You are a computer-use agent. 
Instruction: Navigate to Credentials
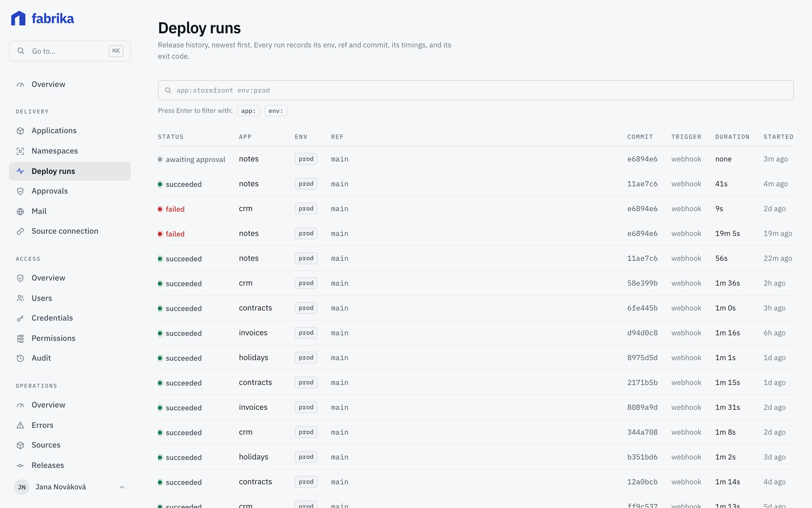pos(70,318)
